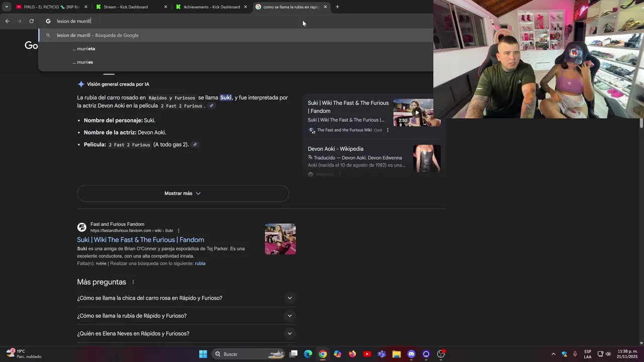Click Fast and Furious Fandom site icon
Image resolution: width=644 pixels, height=362 pixels.
tap(82, 227)
